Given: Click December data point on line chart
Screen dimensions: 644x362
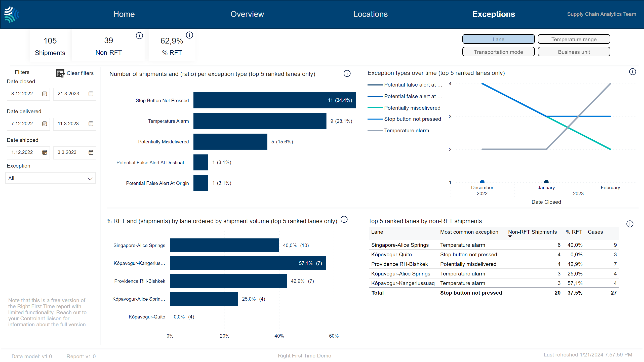Looking at the screenshot, I should [482, 182].
